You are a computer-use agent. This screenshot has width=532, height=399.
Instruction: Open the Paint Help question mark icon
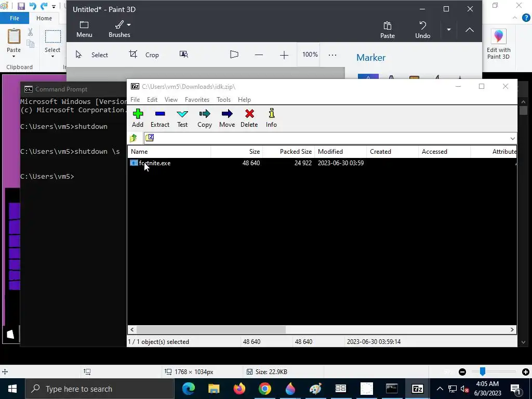[x=526, y=18]
